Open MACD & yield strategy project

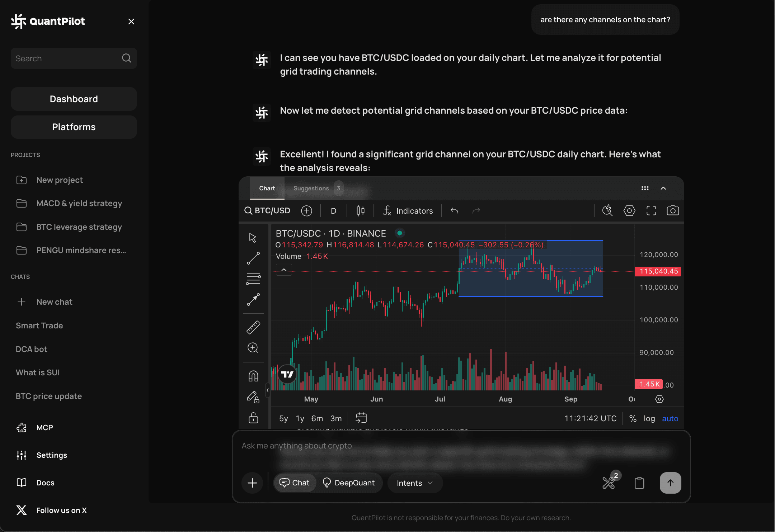(x=69, y=203)
